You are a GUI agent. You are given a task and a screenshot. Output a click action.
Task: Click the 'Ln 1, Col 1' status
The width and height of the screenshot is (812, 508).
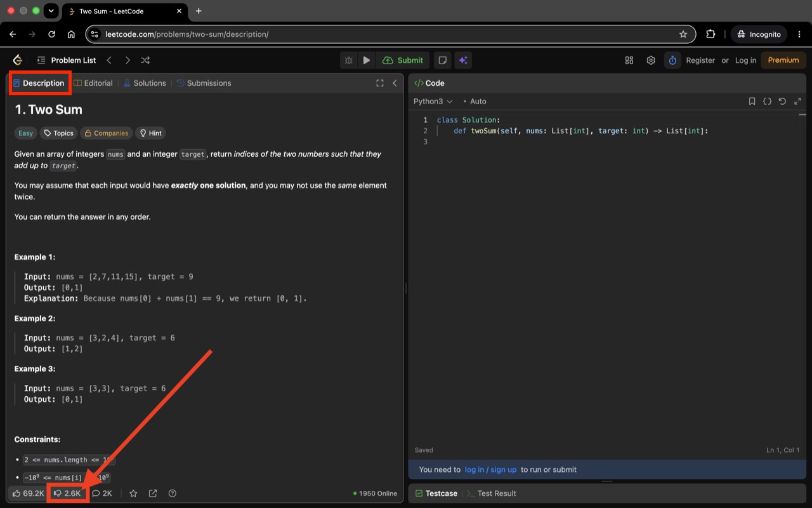(x=783, y=450)
